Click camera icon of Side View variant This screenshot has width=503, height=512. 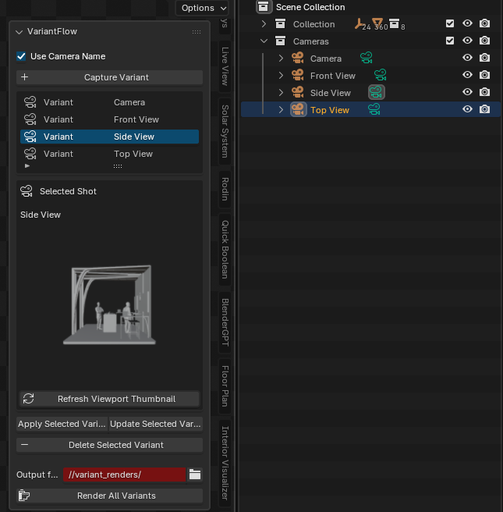coord(30,137)
